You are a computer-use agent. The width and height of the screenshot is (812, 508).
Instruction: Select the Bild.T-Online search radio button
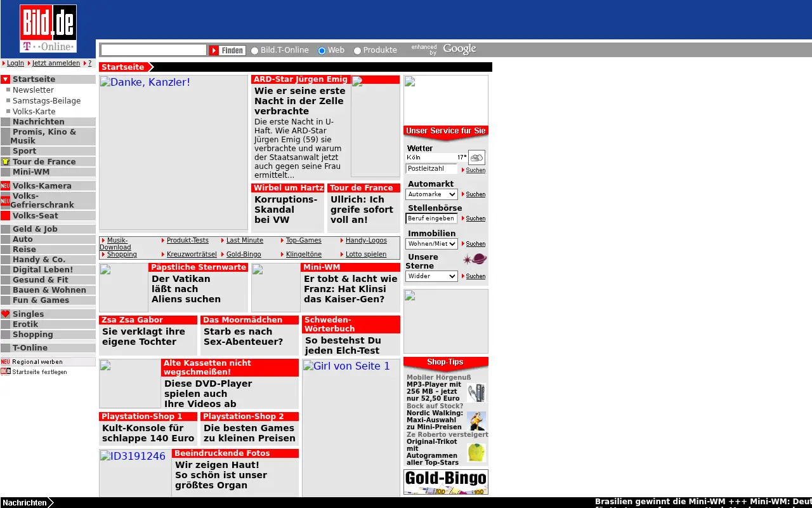pos(255,51)
